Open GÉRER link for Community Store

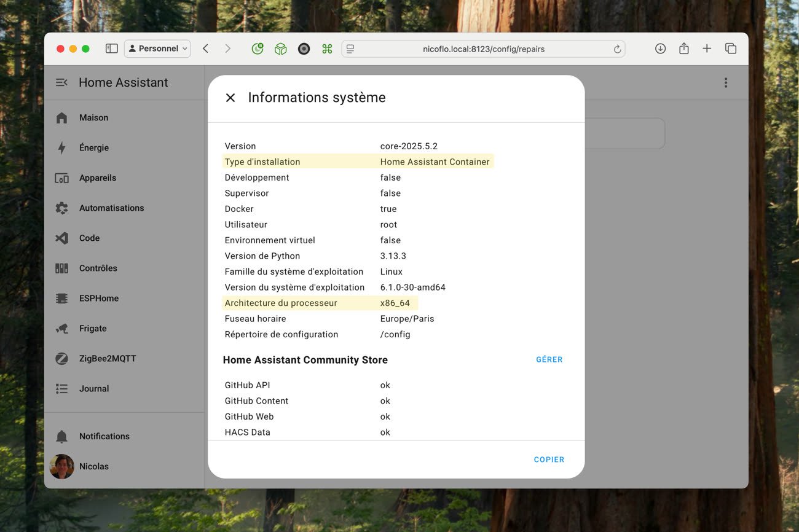[549, 359]
